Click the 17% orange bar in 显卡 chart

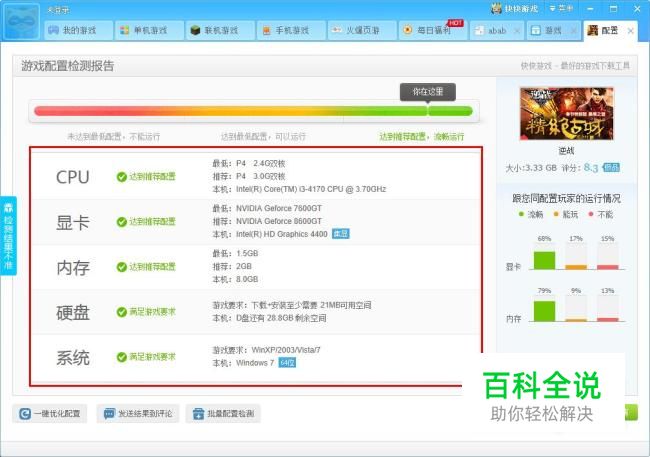(x=576, y=267)
